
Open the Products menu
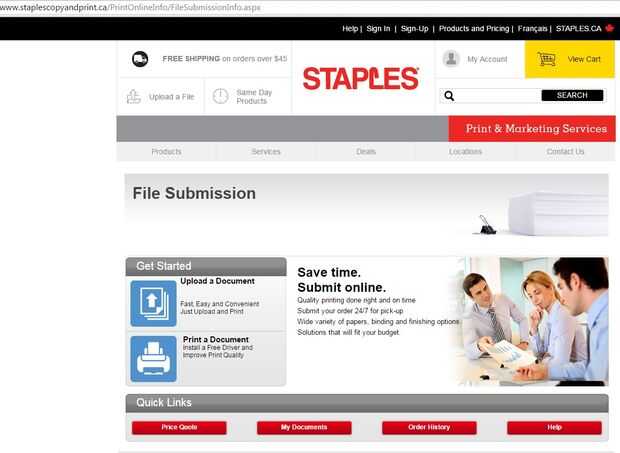click(x=166, y=151)
